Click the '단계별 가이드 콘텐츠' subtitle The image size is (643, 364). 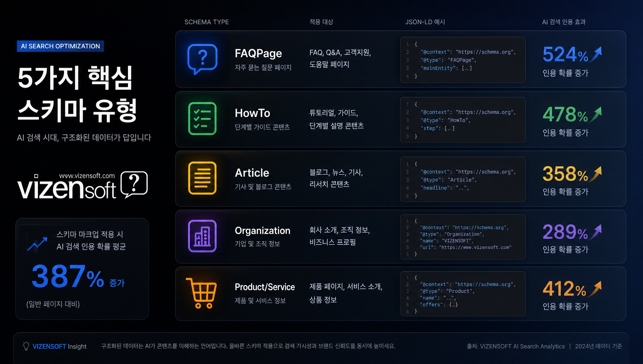262,127
